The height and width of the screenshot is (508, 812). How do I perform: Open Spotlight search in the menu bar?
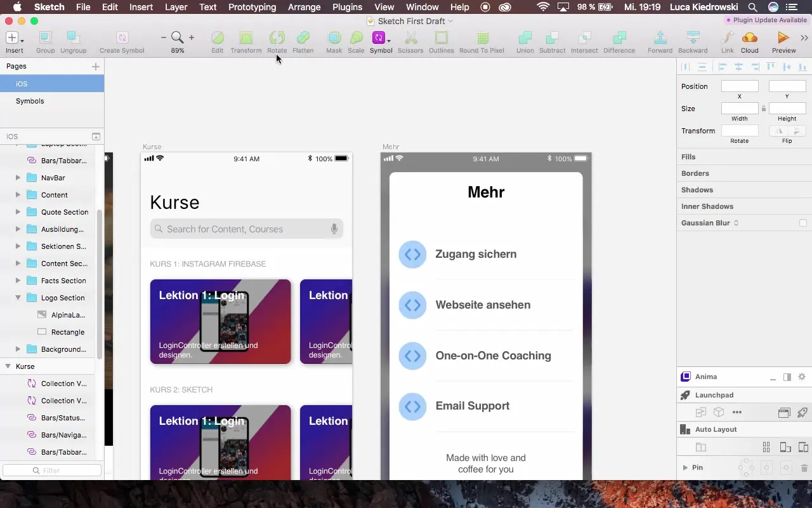[752, 7]
